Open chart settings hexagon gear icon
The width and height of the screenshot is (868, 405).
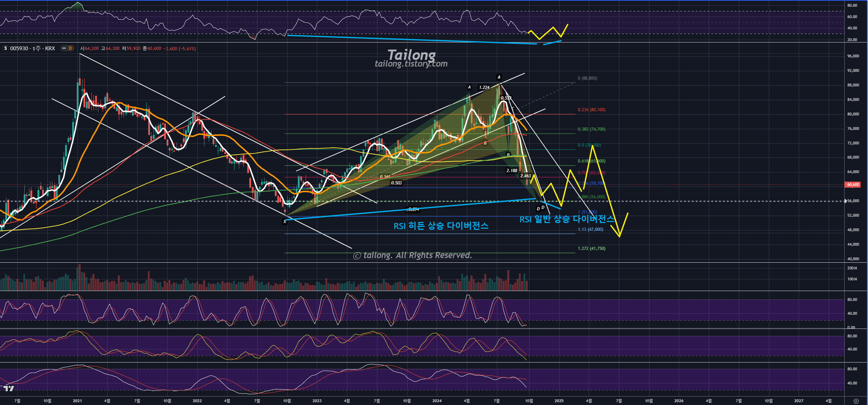click(856, 401)
